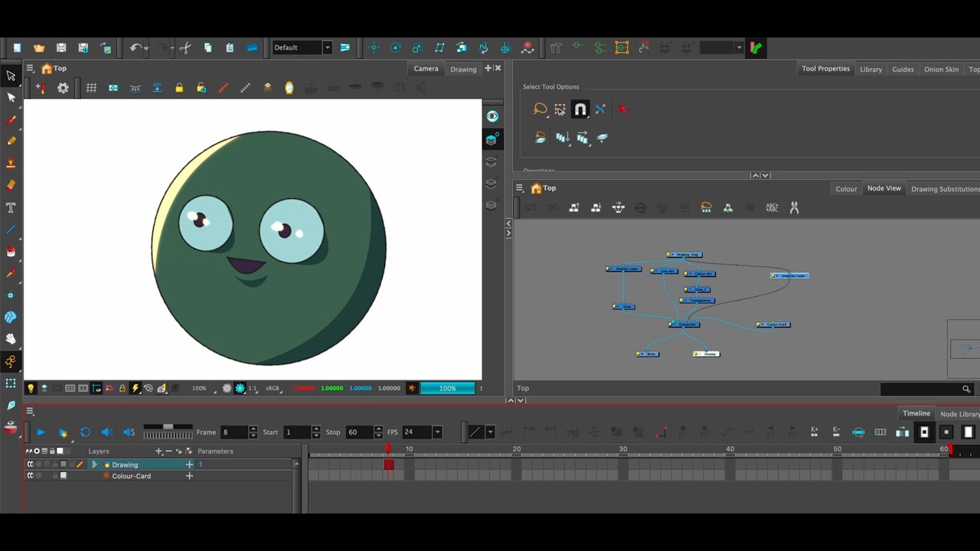Open the Default workspace dropdown
Viewport: 980px width, 551px height.
(327, 47)
